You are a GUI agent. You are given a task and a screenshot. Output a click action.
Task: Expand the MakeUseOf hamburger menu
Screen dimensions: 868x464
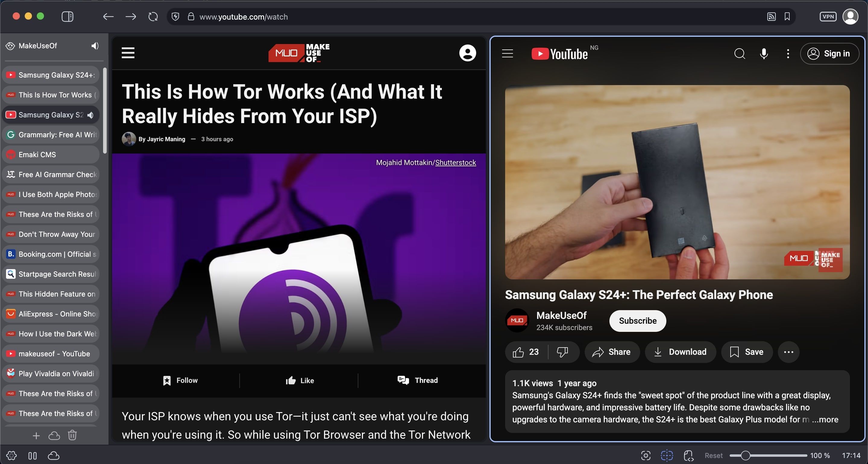128,53
